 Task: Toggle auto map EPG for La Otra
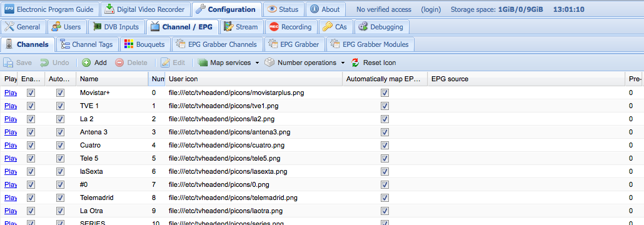(385, 211)
